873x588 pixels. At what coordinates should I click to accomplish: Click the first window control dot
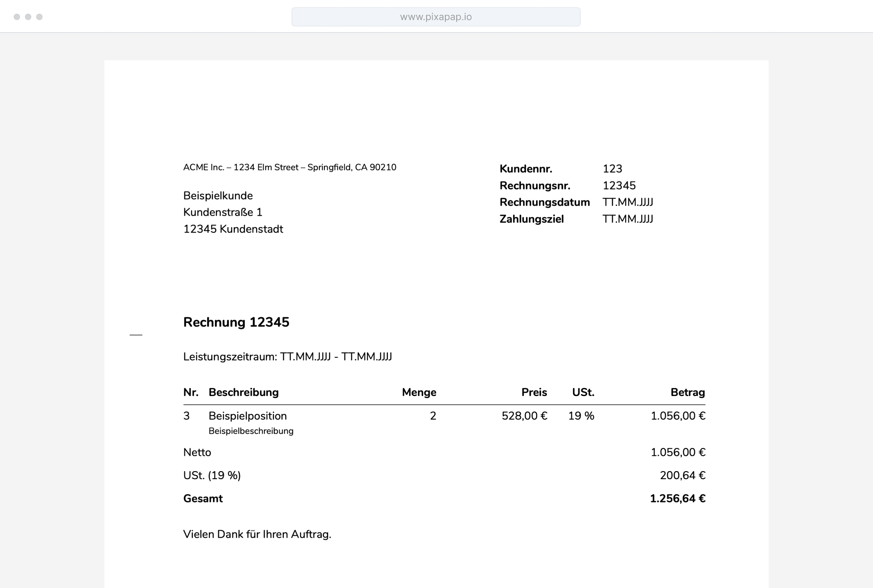pyautogui.click(x=17, y=17)
